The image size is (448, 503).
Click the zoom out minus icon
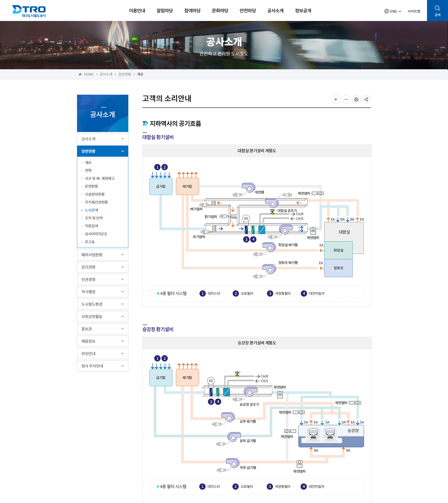pyautogui.click(x=346, y=99)
